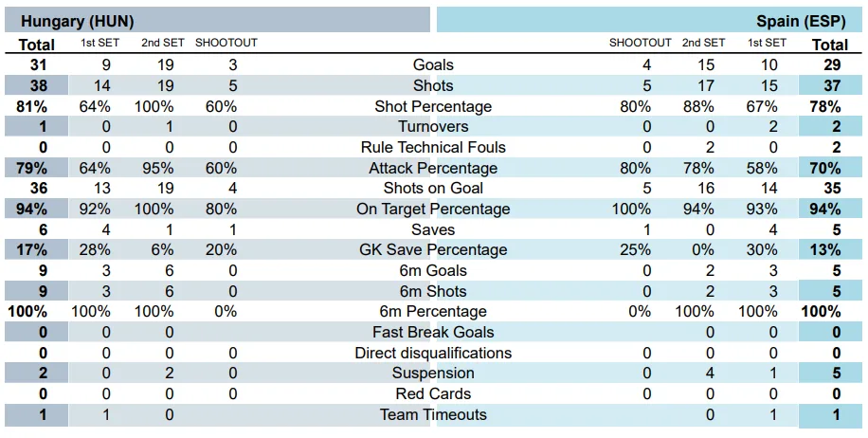
Task: Select Spain's Total column header
Action: click(830, 45)
